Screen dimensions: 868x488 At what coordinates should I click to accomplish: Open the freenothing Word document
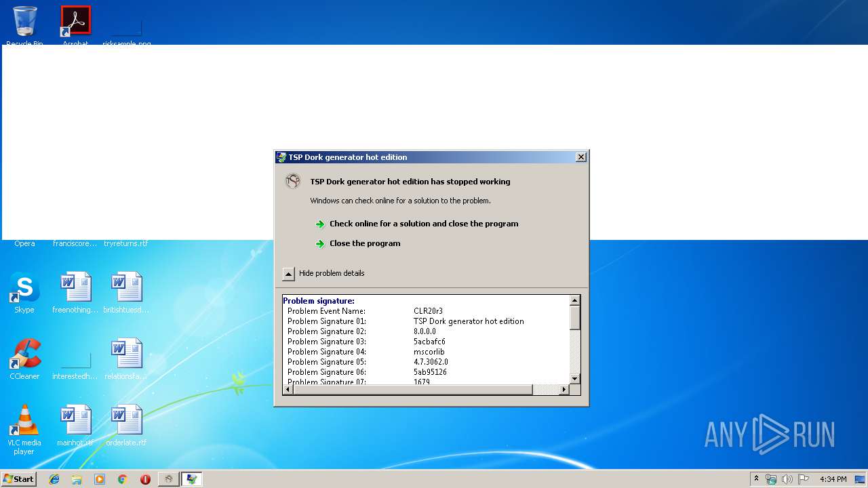[75, 292]
